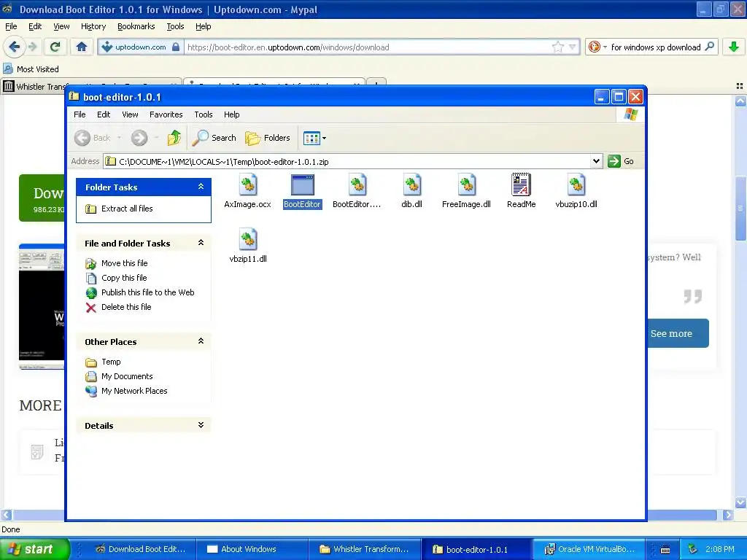Open the Mypal browser History menu
The width and height of the screenshot is (747, 560).
[x=93, y=26]
